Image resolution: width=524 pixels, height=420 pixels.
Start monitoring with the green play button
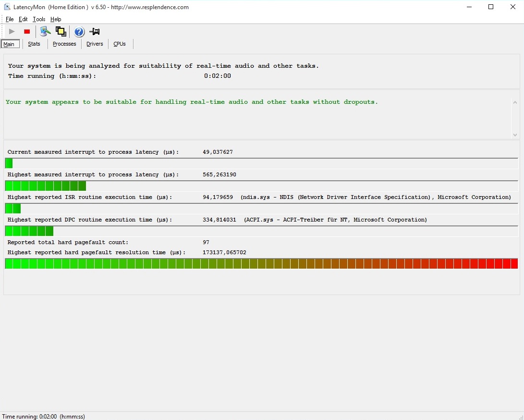(x=12, y=31)
